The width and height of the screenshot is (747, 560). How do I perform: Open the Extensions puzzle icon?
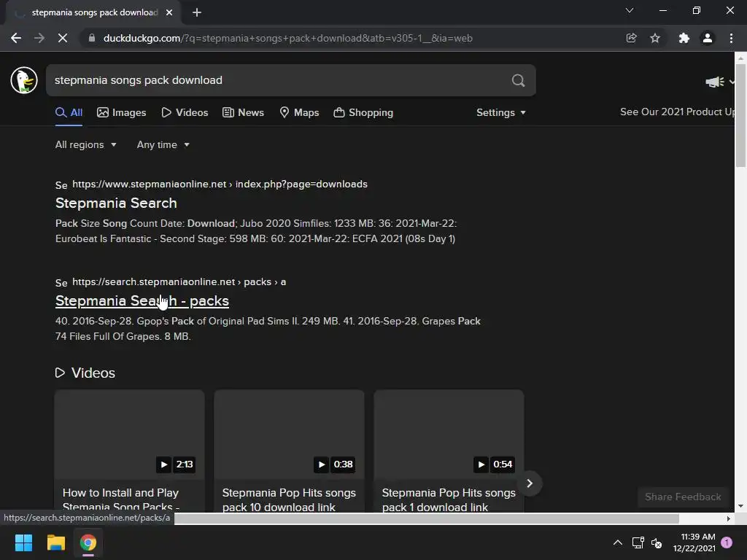click(684, 38)
